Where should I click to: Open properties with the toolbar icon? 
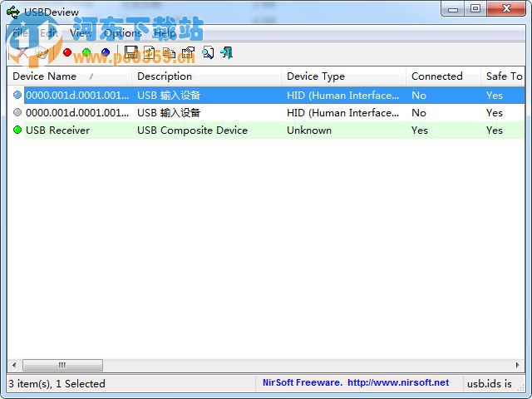point(188,52)
